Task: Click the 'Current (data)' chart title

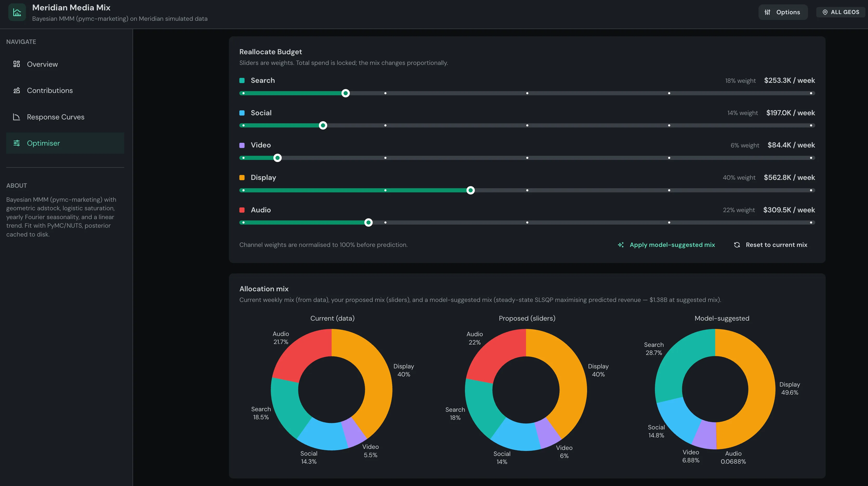Action: tap(332, 318)
